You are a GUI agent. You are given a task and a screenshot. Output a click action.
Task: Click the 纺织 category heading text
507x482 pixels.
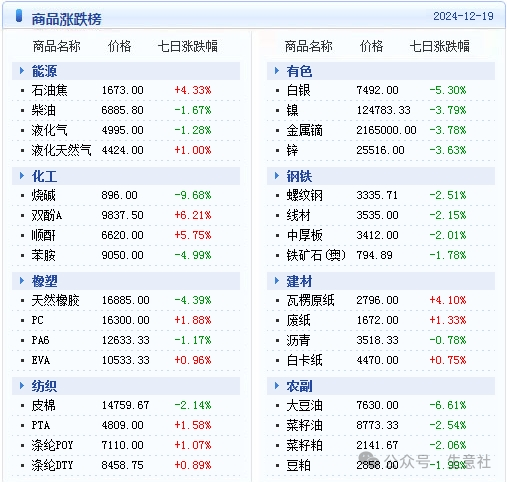[44, 386]
